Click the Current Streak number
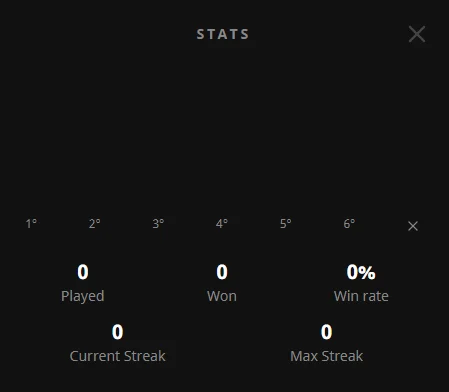 [117, 332]
